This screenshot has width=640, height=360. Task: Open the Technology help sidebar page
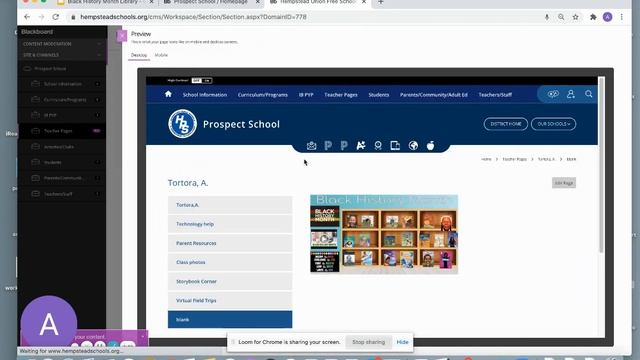click(230, 224)
